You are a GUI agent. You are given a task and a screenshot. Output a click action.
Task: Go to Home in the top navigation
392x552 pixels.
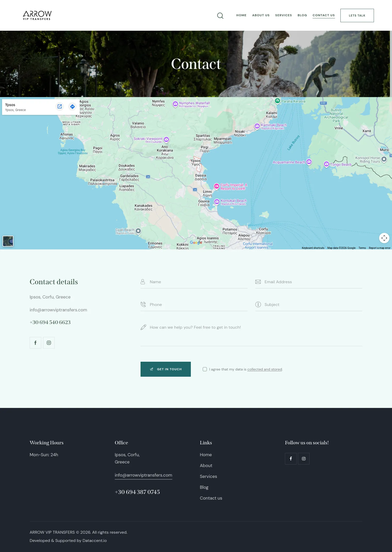tap(241, 15)
